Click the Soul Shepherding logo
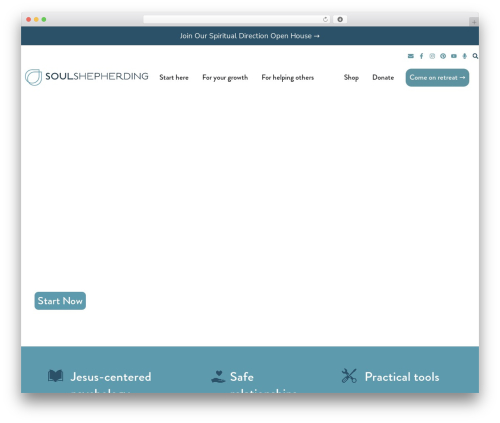Screen dimensions: 500x423 (x=87, y=77)
